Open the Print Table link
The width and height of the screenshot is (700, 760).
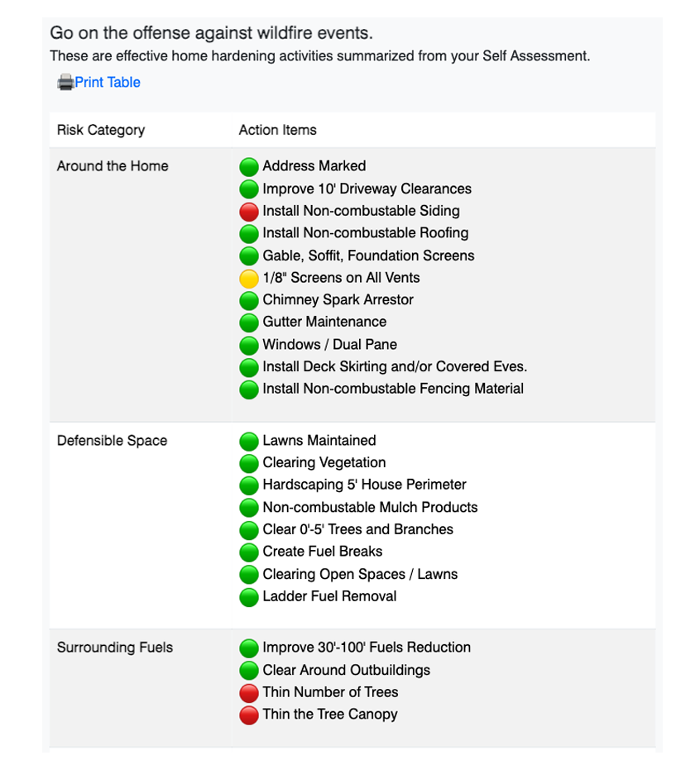(108, 82)
